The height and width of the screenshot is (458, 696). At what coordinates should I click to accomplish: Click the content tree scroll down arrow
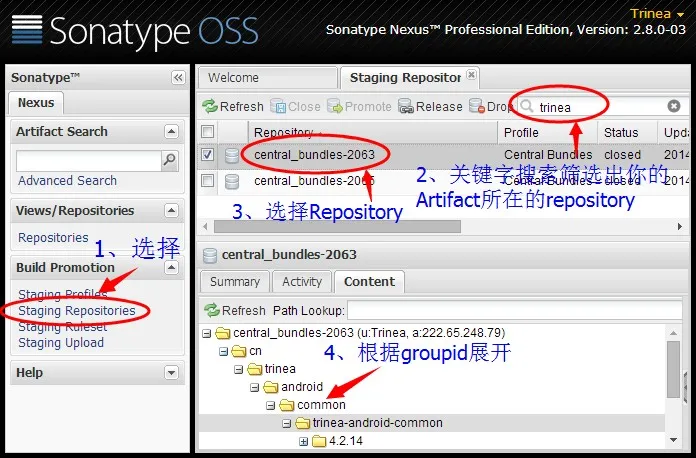(673, 440)
